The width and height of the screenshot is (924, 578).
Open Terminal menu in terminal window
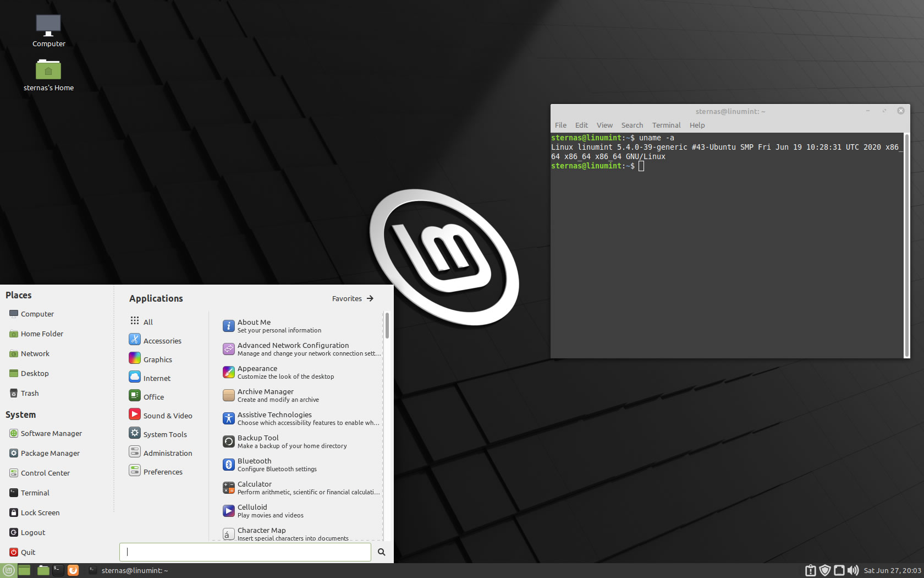coord(666,125)
